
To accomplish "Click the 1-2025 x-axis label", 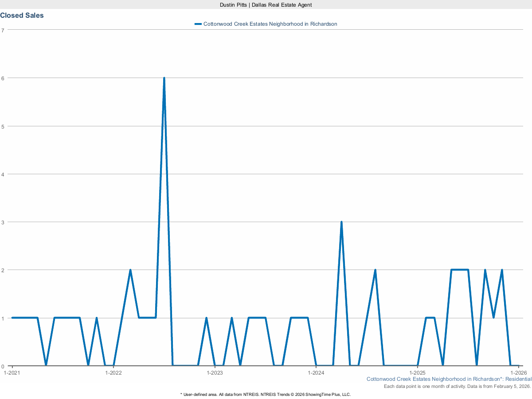I will pos(417,372).
